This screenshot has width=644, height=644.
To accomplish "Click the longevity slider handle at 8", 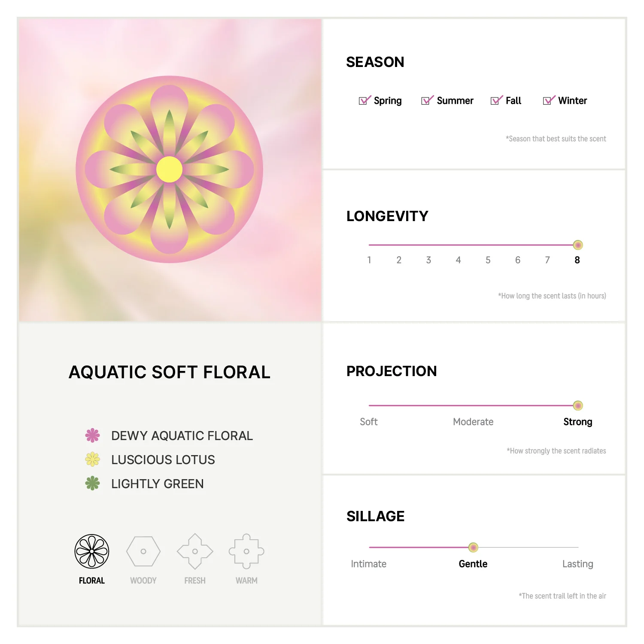I will click(578, 245).
